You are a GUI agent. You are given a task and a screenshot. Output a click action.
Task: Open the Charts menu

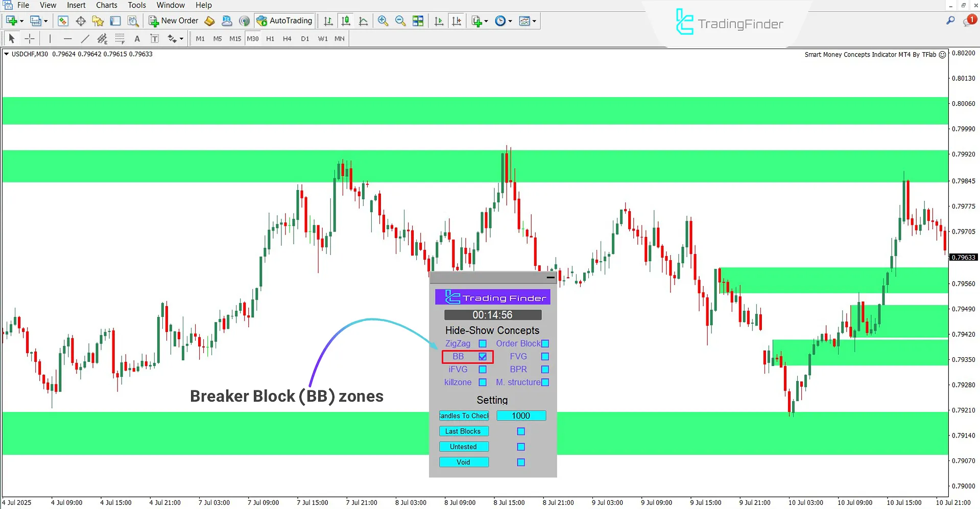click(x=106, y=5)
